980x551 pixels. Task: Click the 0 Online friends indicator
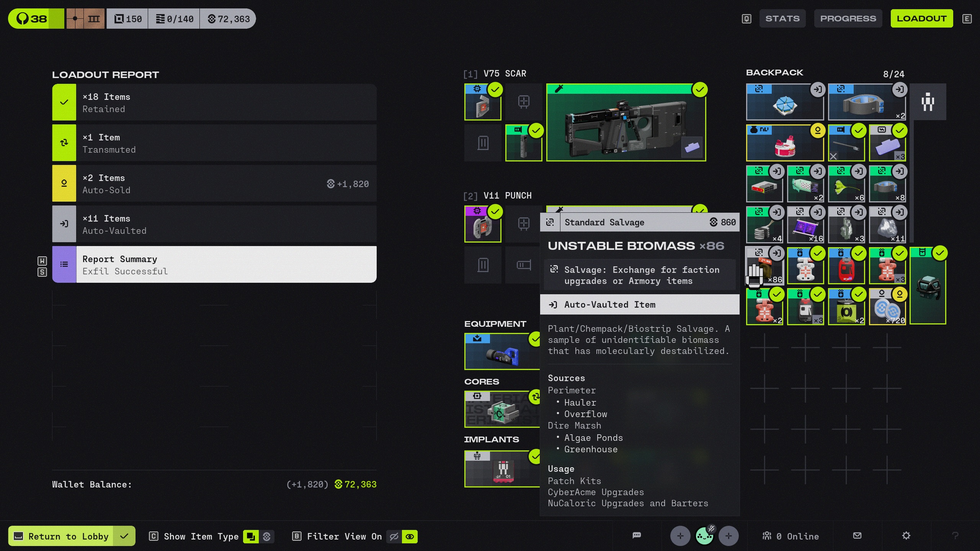coord(791,536)
